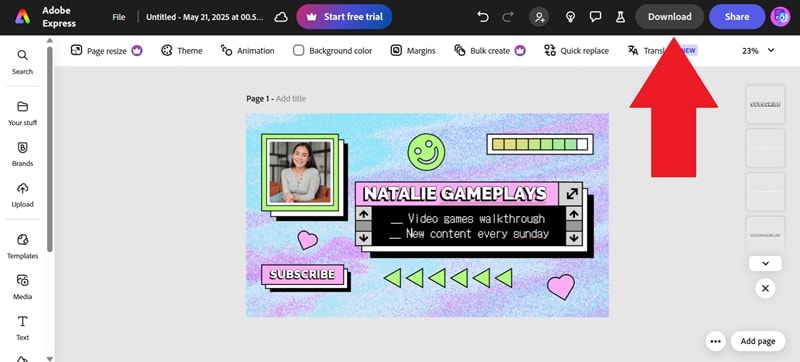Undo the last action
This screenshot has width=800, height=362.
click(x=483, y=17)
